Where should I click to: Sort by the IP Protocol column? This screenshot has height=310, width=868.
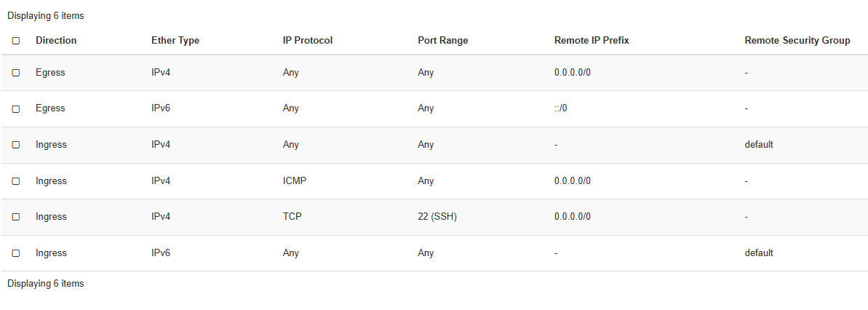click(x=307, y=41)
